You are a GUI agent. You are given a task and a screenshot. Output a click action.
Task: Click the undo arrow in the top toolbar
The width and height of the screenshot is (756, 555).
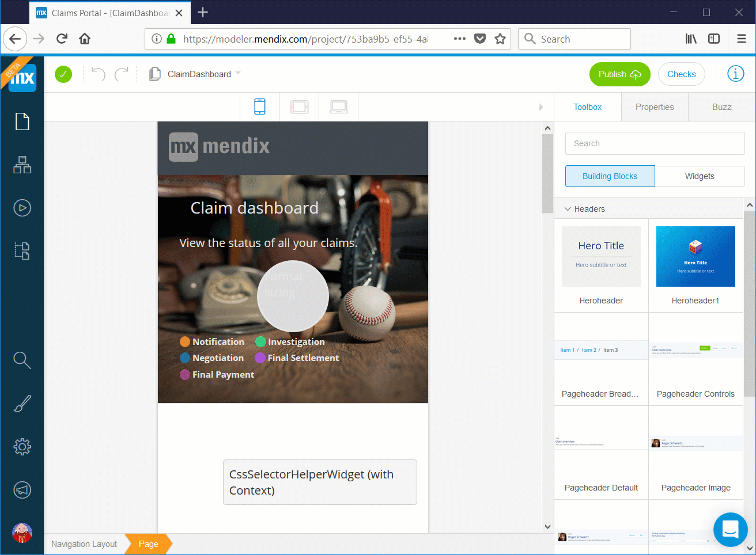[x=97, y=74]
